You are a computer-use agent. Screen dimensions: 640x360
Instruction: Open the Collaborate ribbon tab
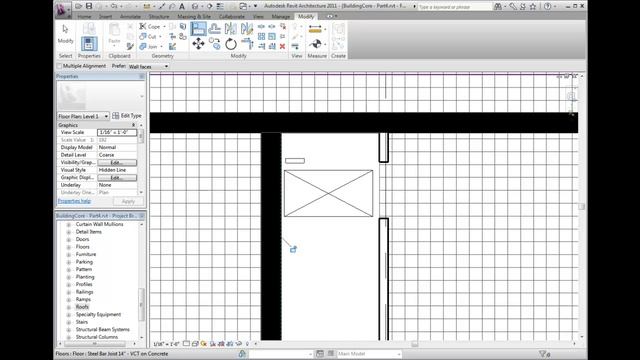click(x=232, y=16)
